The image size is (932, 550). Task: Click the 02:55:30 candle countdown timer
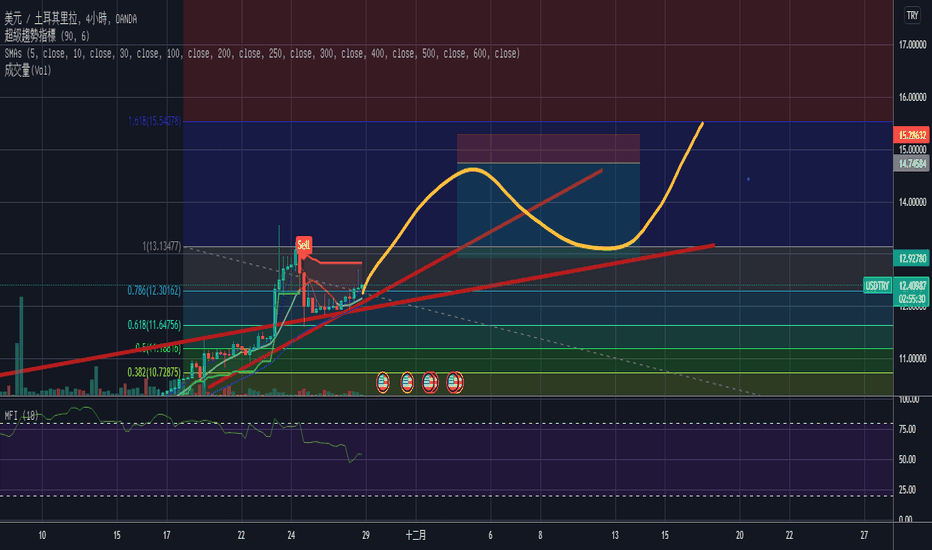pyautogui.click(x=912, y=299)
